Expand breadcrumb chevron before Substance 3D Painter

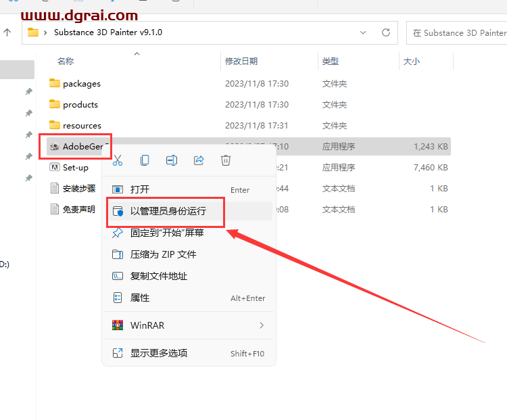45,32
